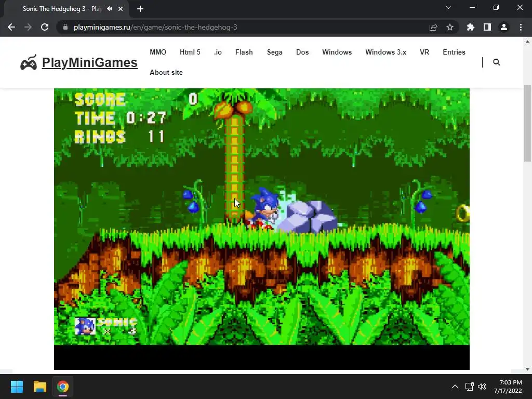Viewport: 532px width, 399px height.
Task: Open the Flash games category
Action: (244, 52)
